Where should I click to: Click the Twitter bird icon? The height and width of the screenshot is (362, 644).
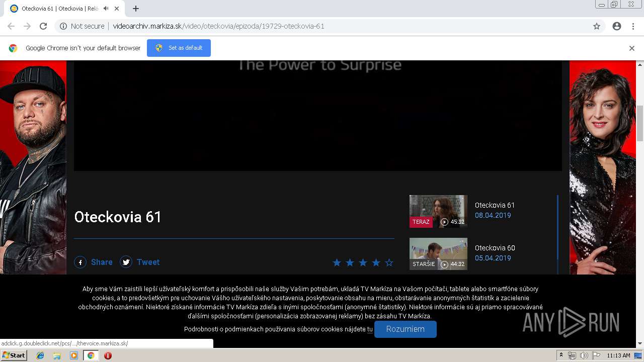pyautogui.click(x=126, y=262)
